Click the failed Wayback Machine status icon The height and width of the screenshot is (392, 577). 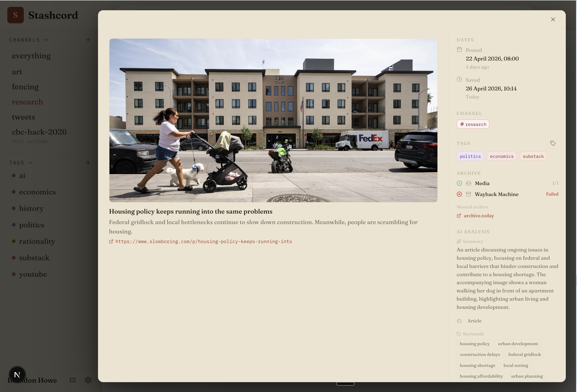pyautogui.click(x=459, y=194)
